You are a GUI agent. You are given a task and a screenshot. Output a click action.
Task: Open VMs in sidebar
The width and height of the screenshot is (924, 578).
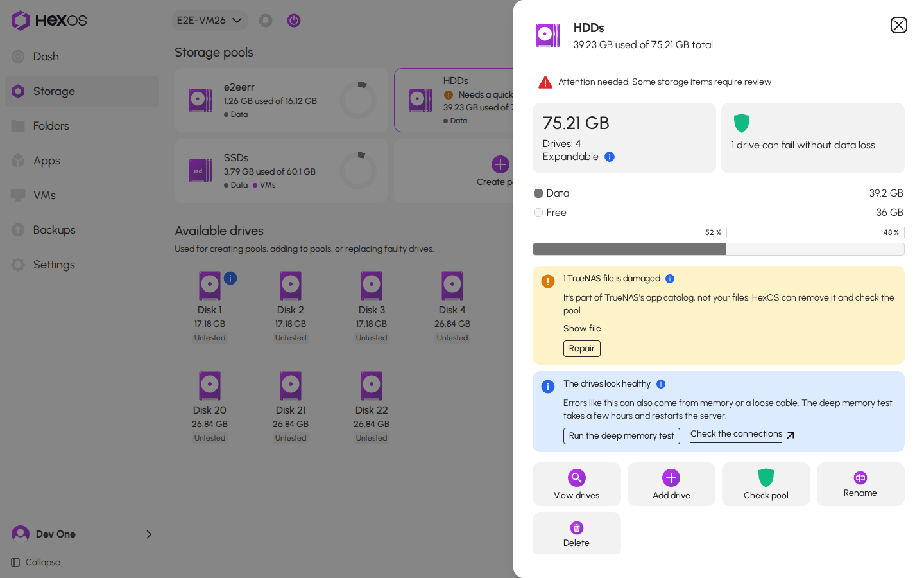(82, 195)
